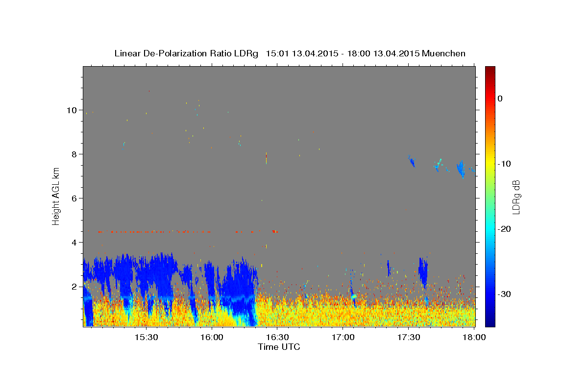588x392 pixels.
Task: Click the dark blue bottom of the colorbar
Action: 490,322
